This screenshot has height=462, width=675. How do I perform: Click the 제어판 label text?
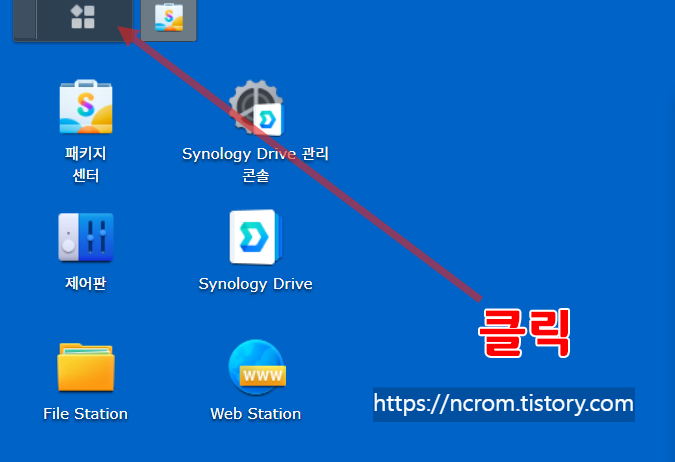tap(86, 284)
